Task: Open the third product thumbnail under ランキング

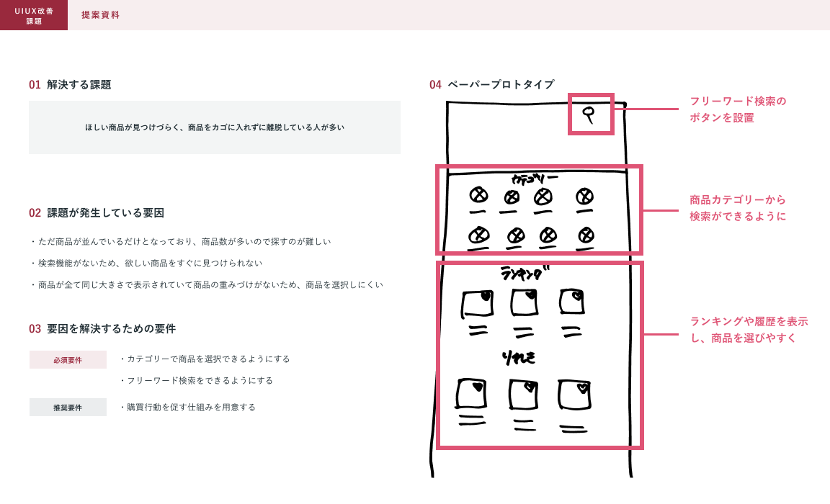Action: point(571,302)
